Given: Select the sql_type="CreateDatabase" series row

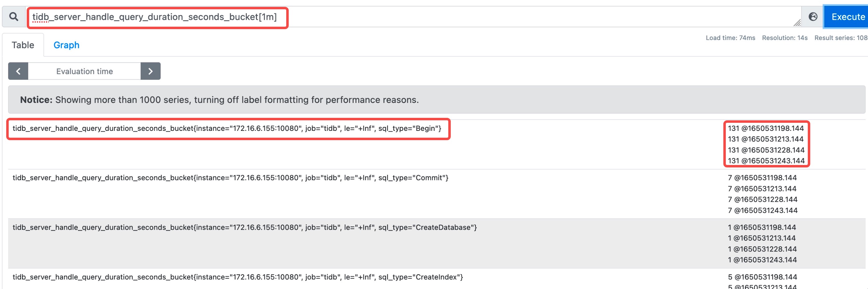Looking at the screenshot, I should pos(245,227).
